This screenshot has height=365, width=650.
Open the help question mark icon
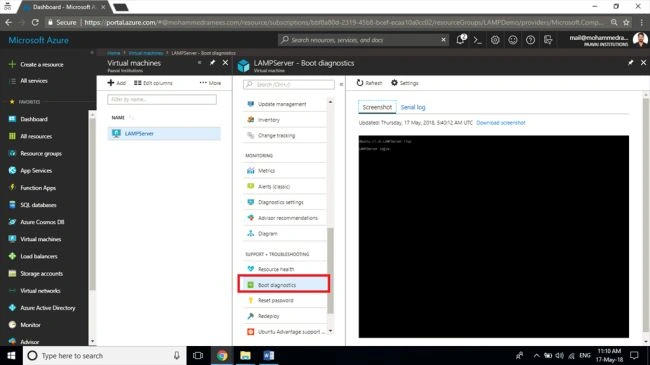pos(530,40)
